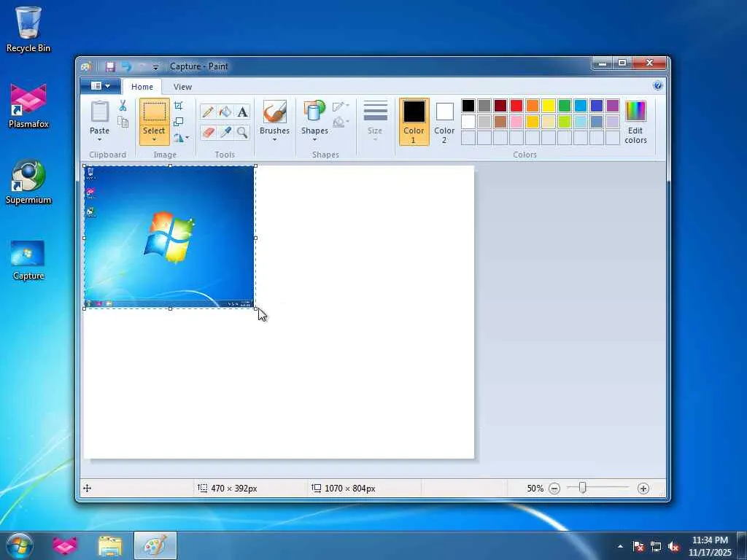Screen dimensions: 747x560
Task: Click the Redo arrow in title bar
Action: (142, 66)
